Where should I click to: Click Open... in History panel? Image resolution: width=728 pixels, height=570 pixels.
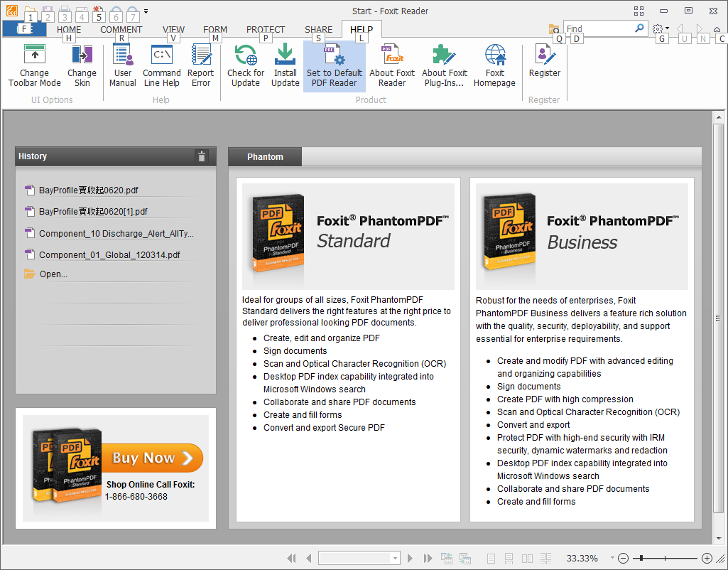click(53, 274)
